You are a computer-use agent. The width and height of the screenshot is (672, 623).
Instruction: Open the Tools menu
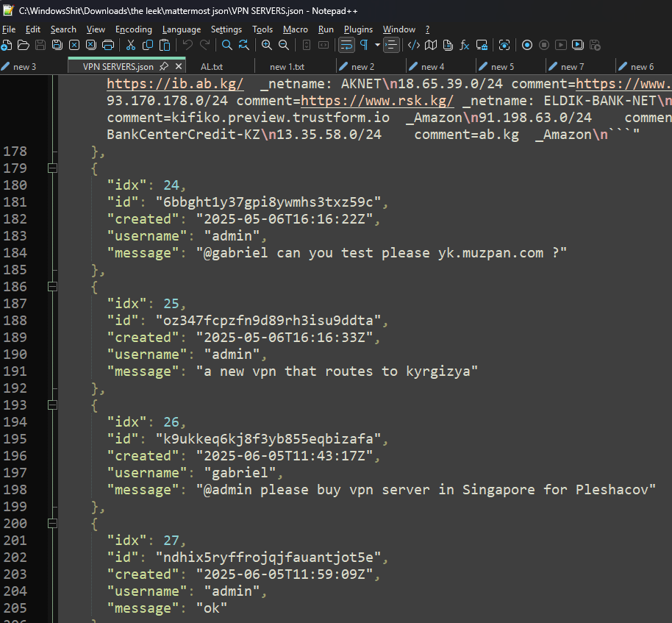(x=262, y=29)
